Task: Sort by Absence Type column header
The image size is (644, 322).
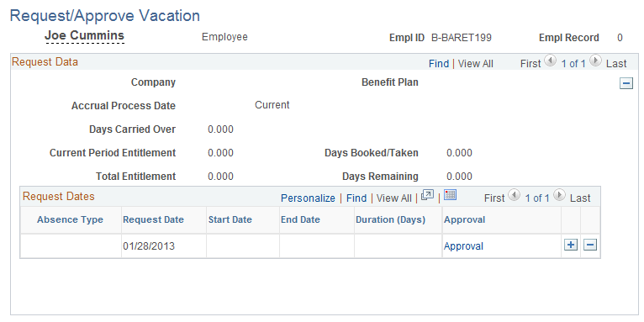Action: 71,219
